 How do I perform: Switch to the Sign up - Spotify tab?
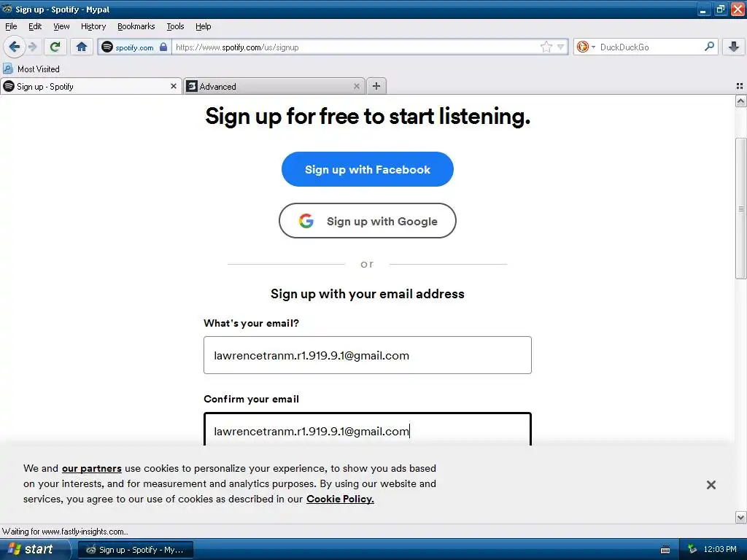tap(91, 86)
